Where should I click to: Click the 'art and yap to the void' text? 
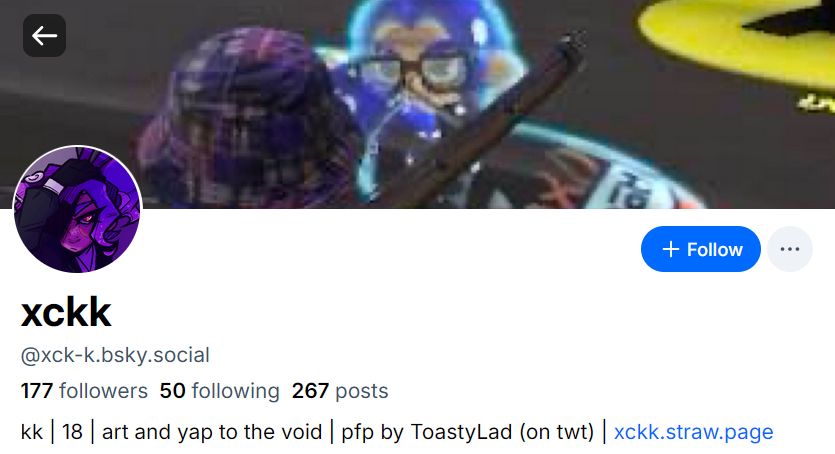(x=212, y=432)
